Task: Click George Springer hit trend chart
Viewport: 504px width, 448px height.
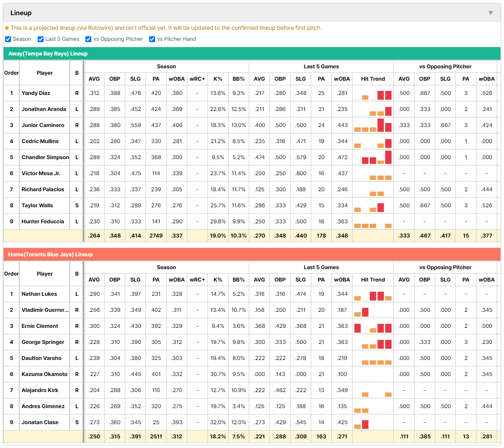Action: pos(373,343)
